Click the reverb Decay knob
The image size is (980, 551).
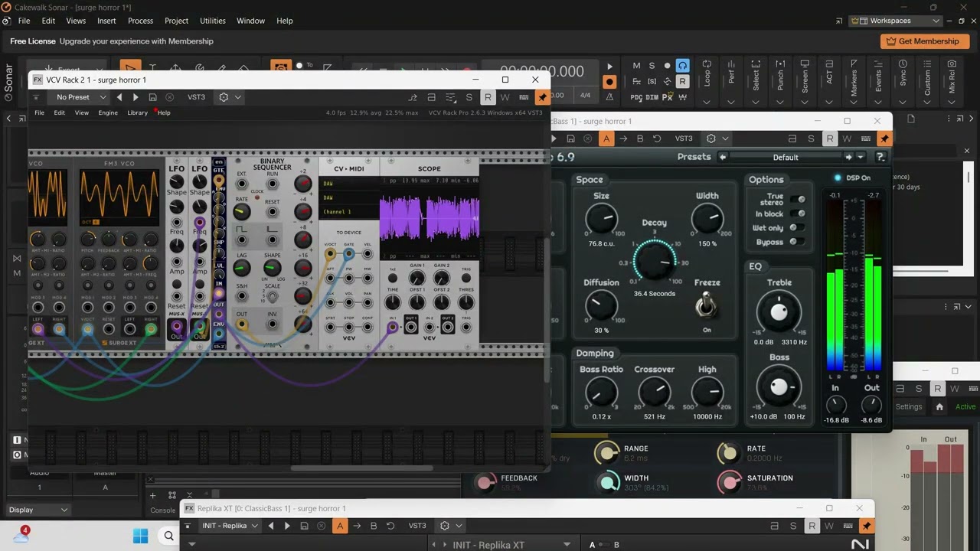pos(655,260)
